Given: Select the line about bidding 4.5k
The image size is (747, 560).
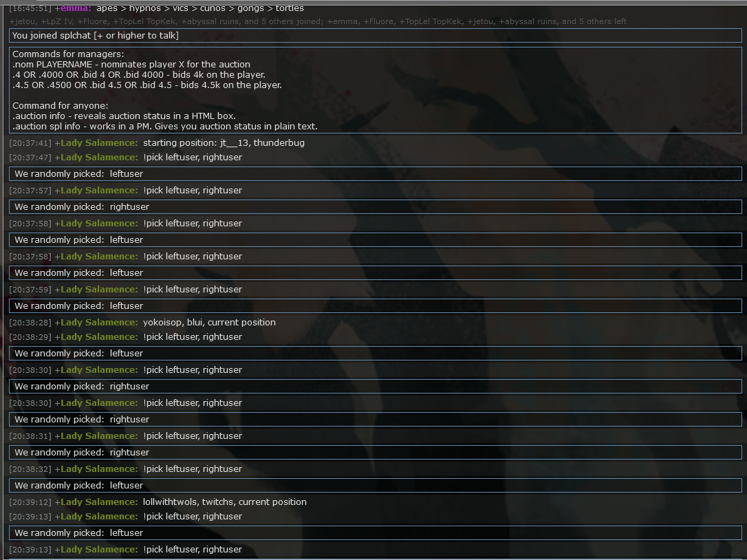Looking at the screenshot, I should point(147,85).
